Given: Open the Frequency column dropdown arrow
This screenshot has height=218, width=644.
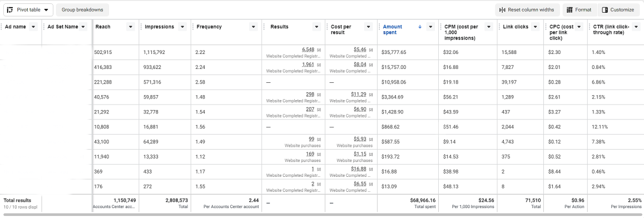Looking at the screenshot, I should pos(254,27).
